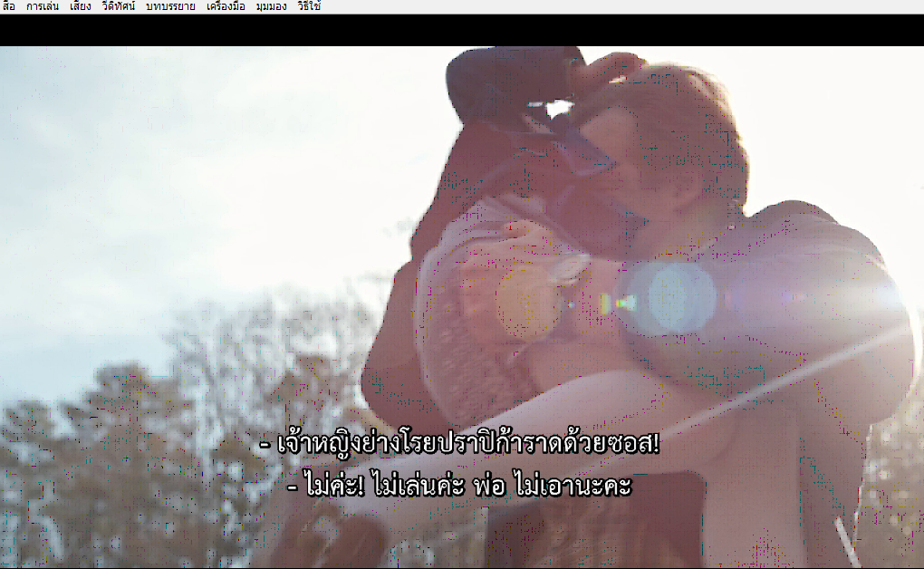The width and height of the screenshot is (924, 569).
Task: Click the subtitle line starting with เจ้าหญิงย่างโรย
Action: coord(459,443)
